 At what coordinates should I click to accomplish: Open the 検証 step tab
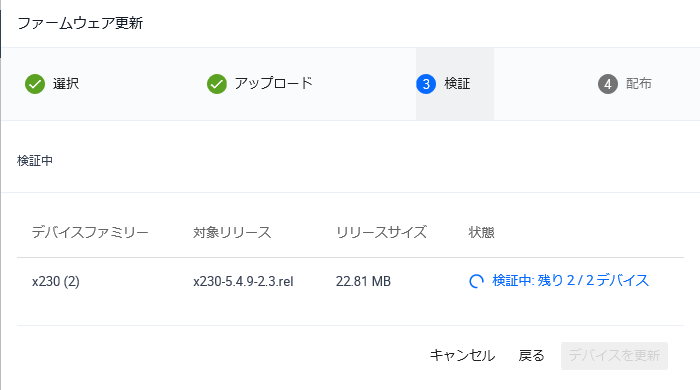(455, 84)
